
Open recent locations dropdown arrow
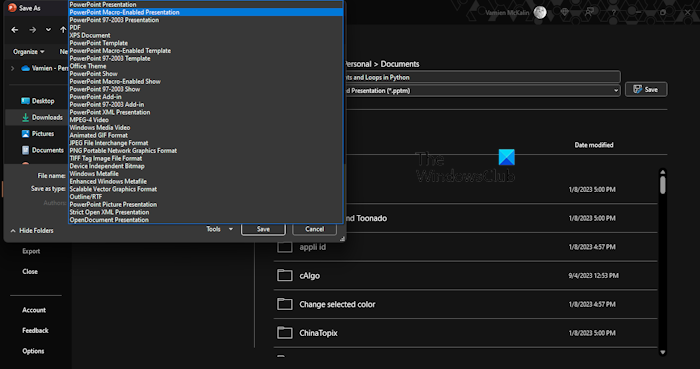click(48, 30)
